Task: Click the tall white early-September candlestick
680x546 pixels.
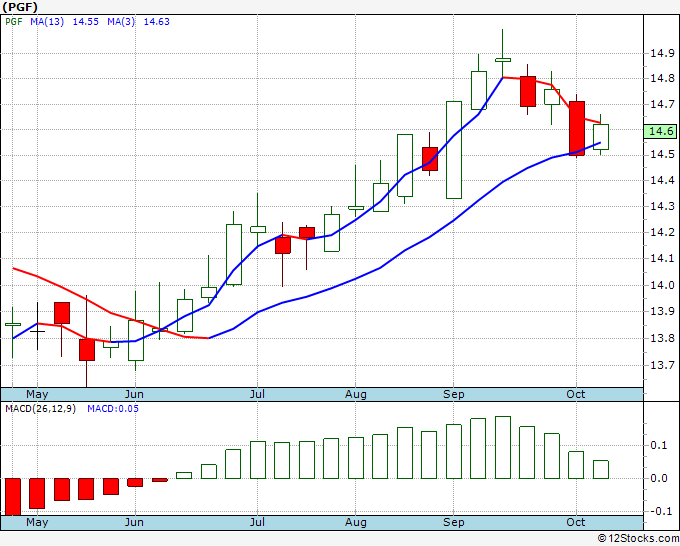Action: [454, 150]
